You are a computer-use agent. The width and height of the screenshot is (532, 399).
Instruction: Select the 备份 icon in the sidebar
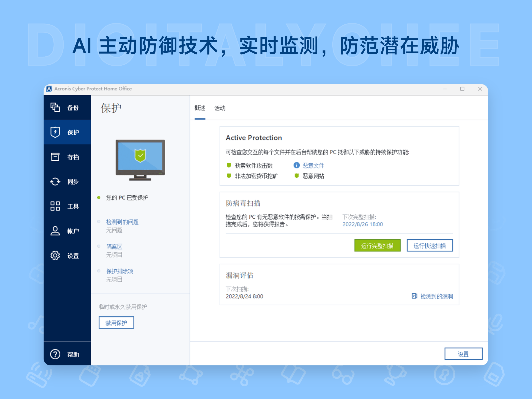point(55,108)
